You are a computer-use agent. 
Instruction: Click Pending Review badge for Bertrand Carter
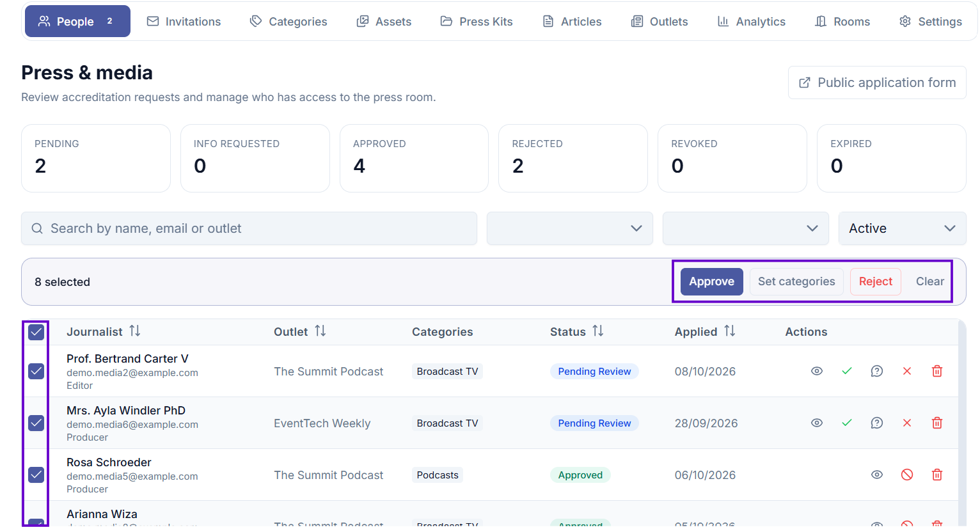point(594,371)
